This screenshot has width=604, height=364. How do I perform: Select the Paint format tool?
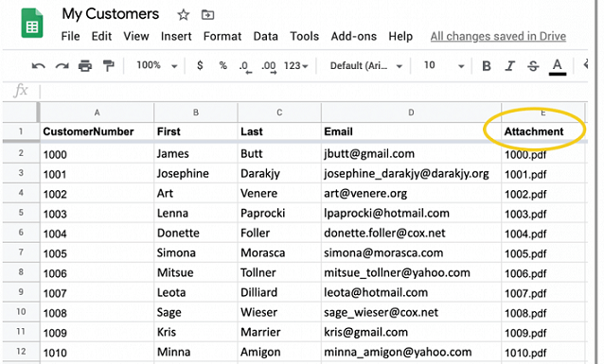[x=109, y=66]
